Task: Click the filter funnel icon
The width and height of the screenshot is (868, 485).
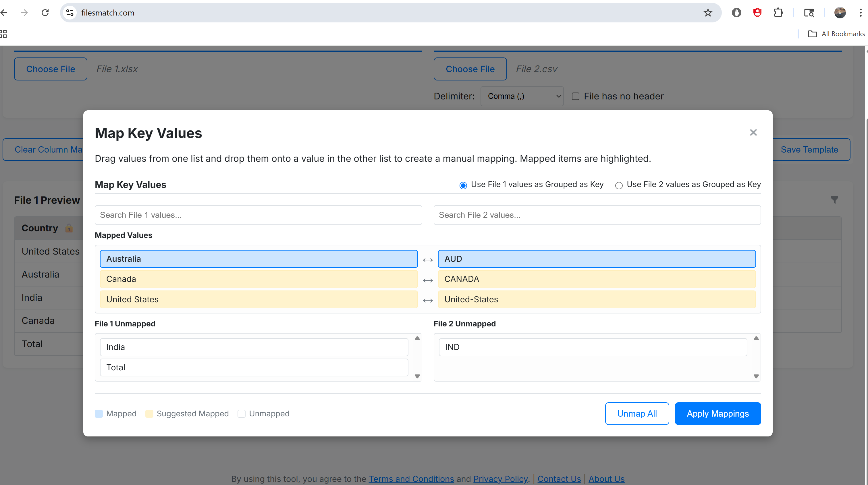Action: click(834, 200)
